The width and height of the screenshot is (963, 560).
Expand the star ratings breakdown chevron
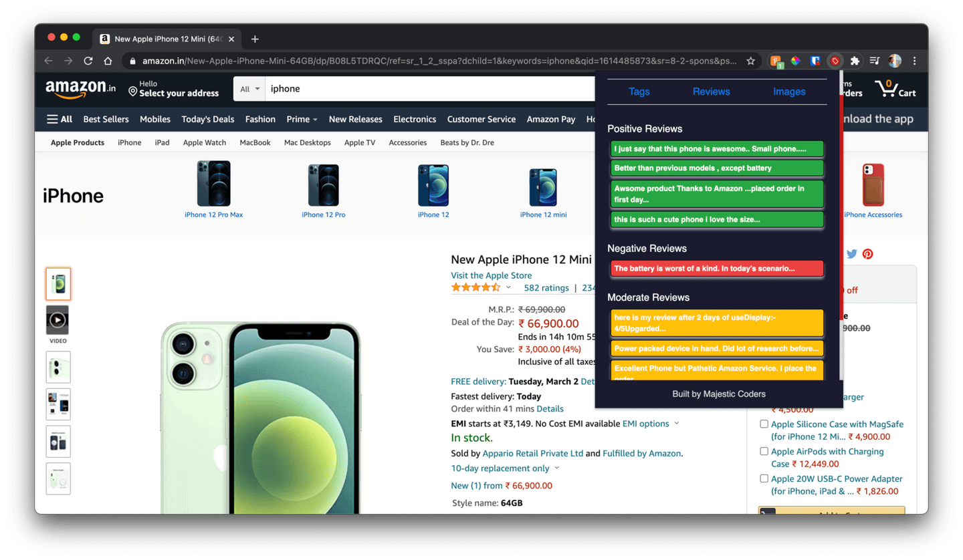pyautogui.click(x=508, y=288)
